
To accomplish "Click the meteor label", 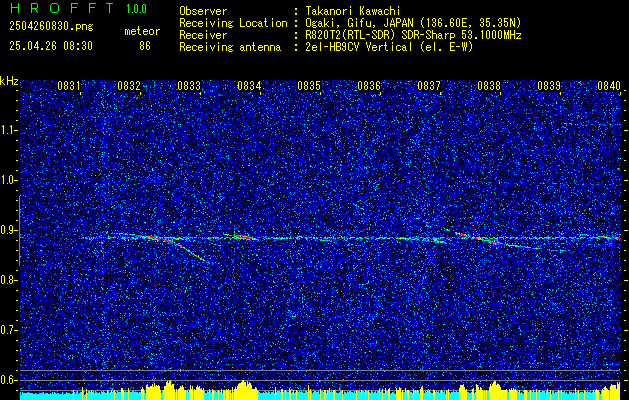I will tap(142, 31).
